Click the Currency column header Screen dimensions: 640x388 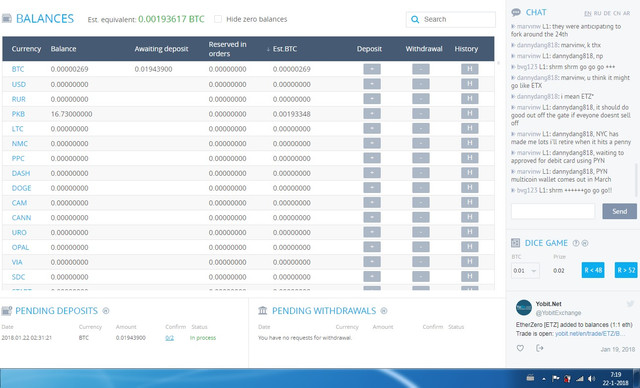click(26, 49)
